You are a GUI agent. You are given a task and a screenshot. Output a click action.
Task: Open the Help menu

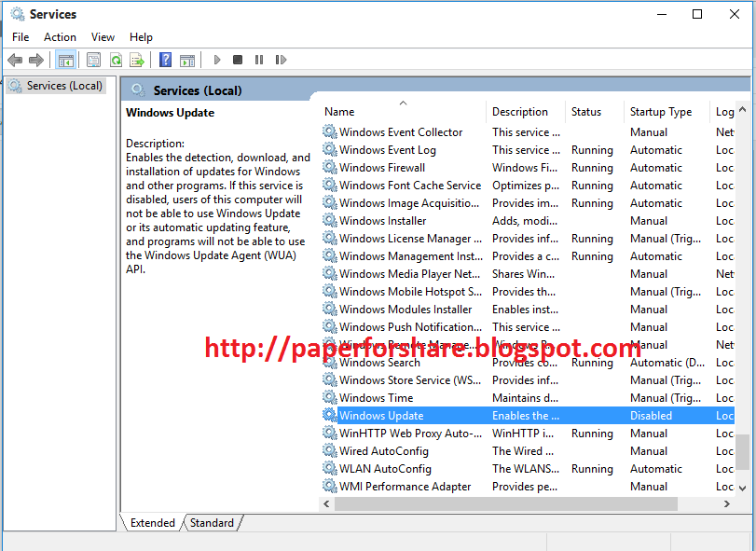point(141,37)
